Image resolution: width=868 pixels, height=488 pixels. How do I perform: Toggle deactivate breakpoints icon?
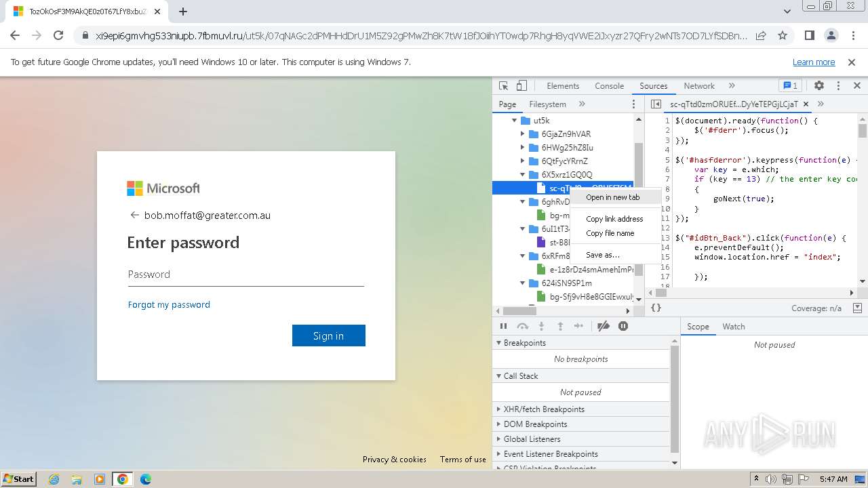click(x=603, y=327)
